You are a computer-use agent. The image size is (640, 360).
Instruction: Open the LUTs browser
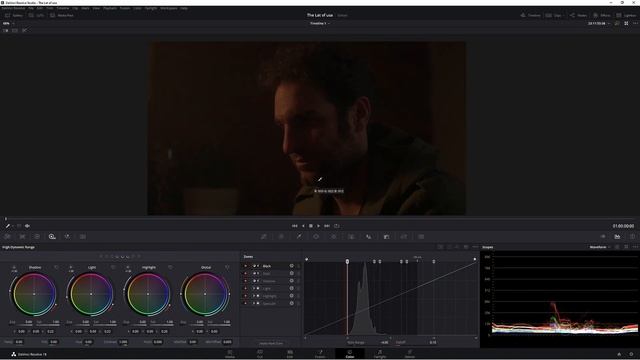point(36,16)
